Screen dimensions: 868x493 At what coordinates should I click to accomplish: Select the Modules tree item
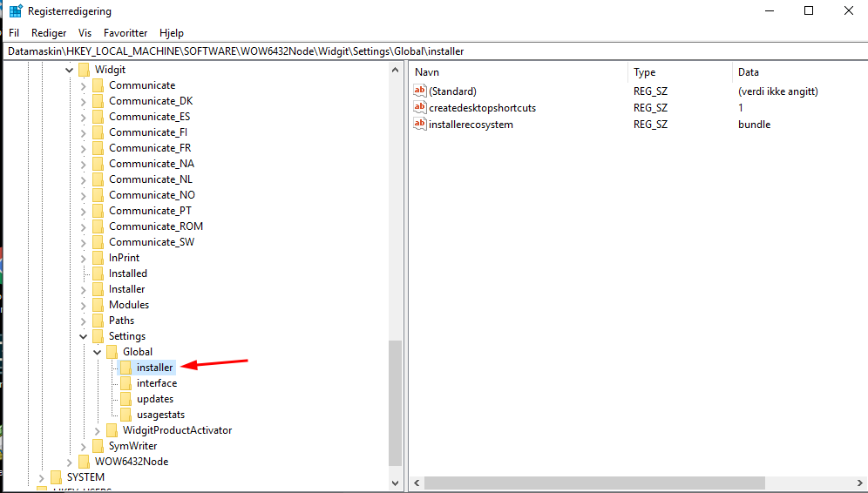128,305
